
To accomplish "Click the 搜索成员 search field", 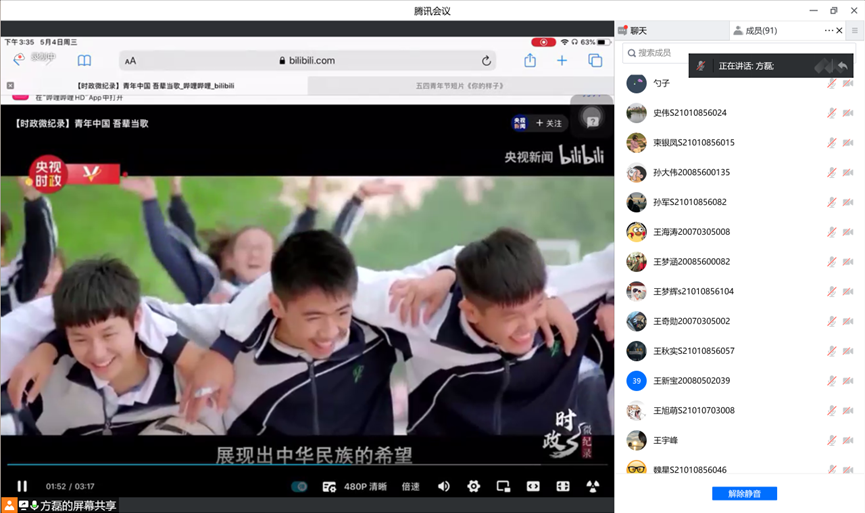I will pos(739,53).
